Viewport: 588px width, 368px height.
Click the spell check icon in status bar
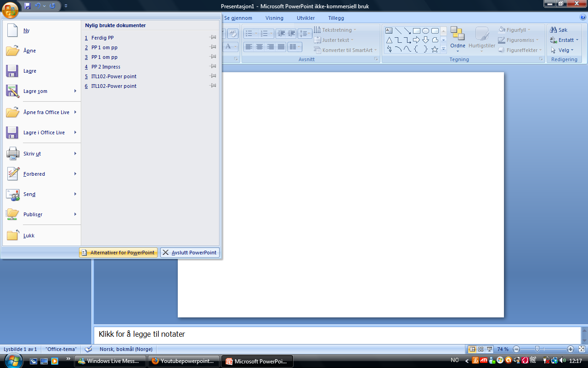click(88, 349)
